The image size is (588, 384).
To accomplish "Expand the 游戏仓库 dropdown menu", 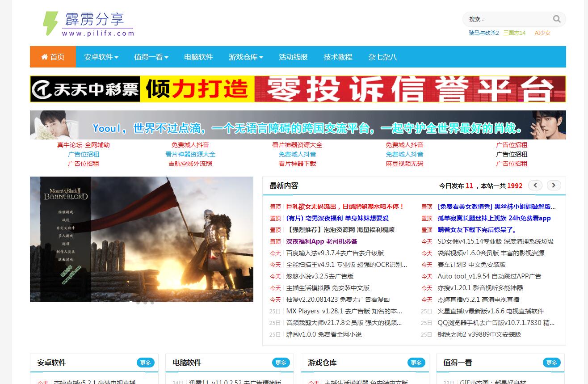I will pyautogui.click(x=246, y=57).
